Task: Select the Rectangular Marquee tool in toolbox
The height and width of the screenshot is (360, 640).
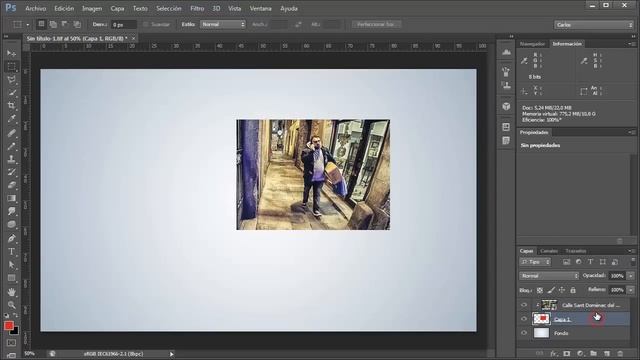Action: [11, 67]
